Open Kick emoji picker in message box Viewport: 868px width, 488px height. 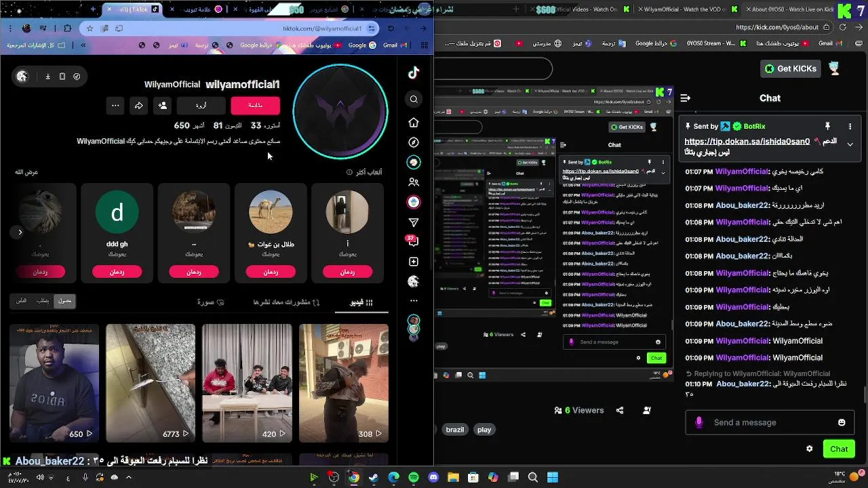coord(842,422)
